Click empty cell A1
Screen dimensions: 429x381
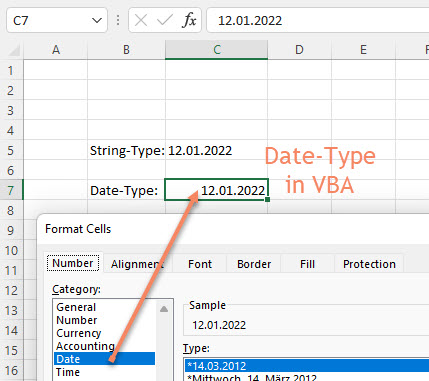point(56,70)
